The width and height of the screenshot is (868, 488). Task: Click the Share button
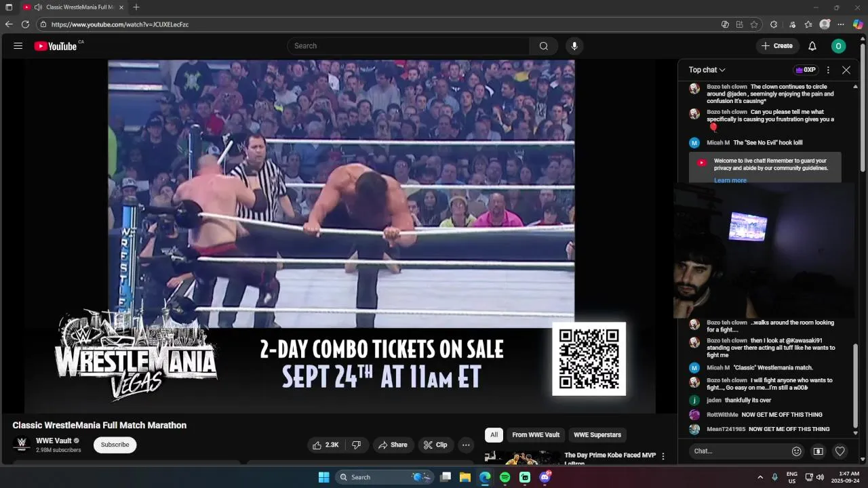click(393, 445)
